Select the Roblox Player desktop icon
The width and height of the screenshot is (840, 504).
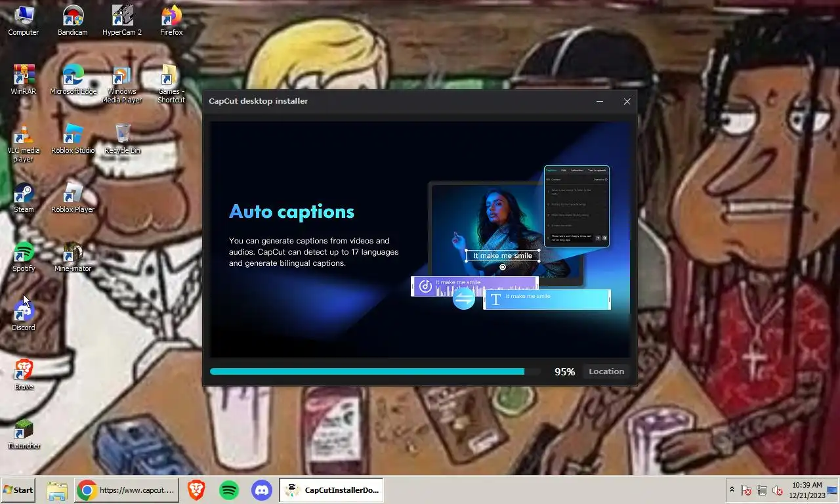[x=73, y=198]
